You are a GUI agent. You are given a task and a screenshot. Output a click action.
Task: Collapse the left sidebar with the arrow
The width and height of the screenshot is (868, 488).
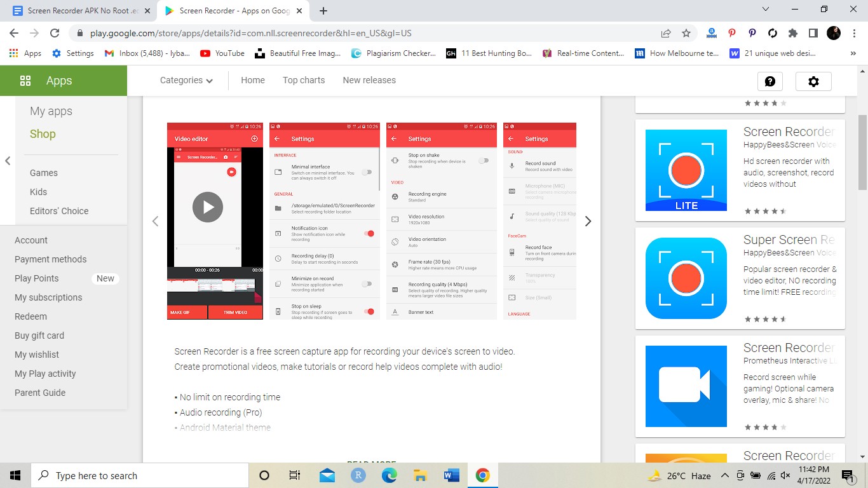coord(8,161)
